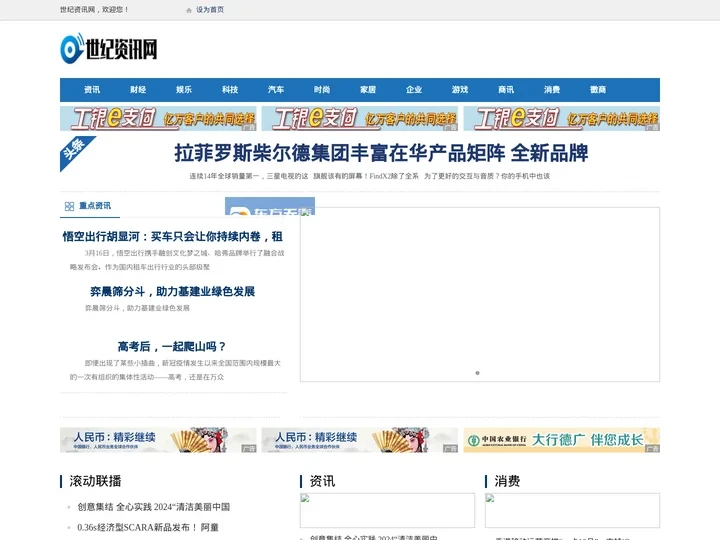The height and width of the screenshot is (540, 720).
Task: Open sub-headline 连续14年全球销量第一，三星电视的这
Action: (249, 176)
